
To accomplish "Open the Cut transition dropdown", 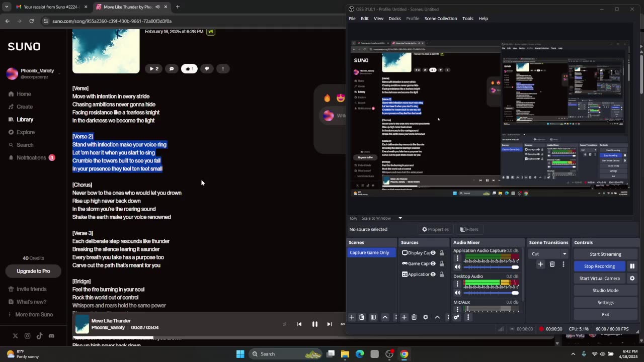I will tap(549, 254).
